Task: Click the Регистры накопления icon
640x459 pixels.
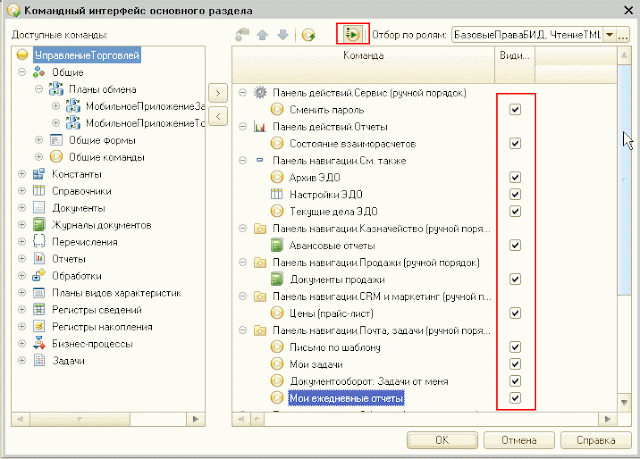Action: coord(39,327)
